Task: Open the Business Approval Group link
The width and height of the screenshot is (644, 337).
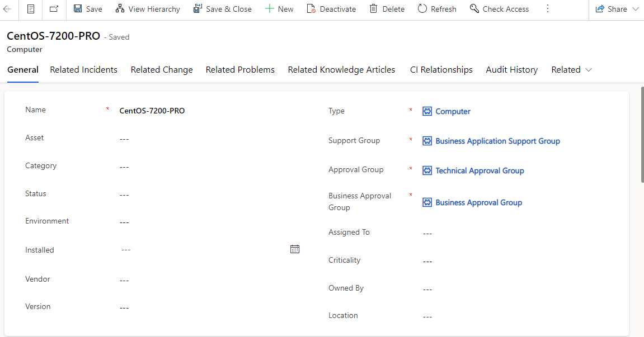Action: (478, 202)
